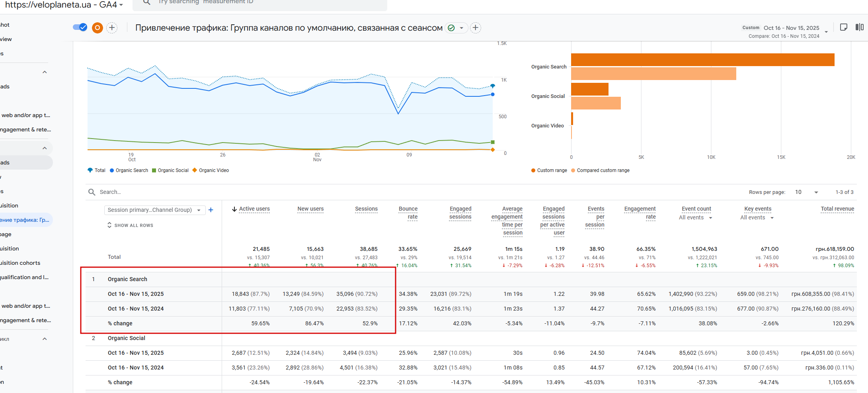Click the Compared custom range legend dot

click(573, 170)
